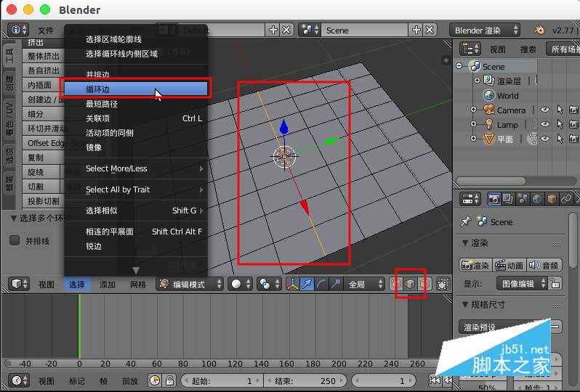
Task: Toggle the 3D manipulator axes icon
Action: click(x=293, y=284)
